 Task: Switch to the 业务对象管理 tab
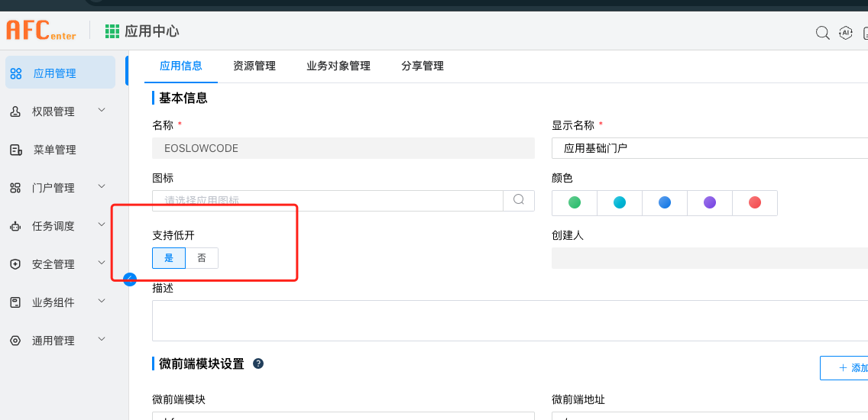[338, 66]
